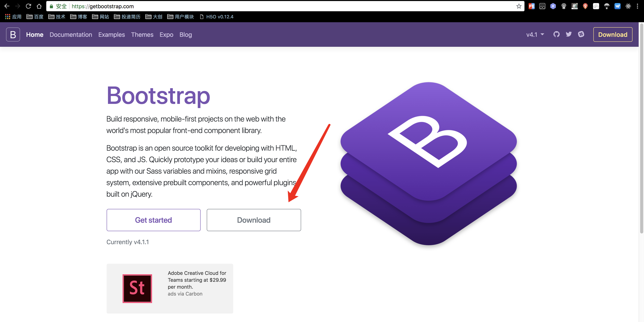Viewport: 644px width, 322px height.
Task: Select Home in the navbar
Action: pos(35,34)
